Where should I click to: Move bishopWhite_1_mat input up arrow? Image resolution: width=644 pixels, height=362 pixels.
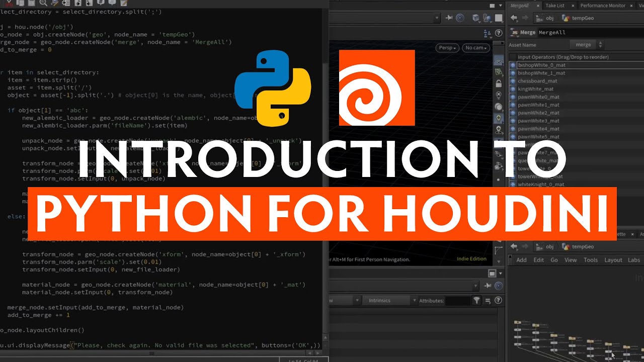(513, 73)
